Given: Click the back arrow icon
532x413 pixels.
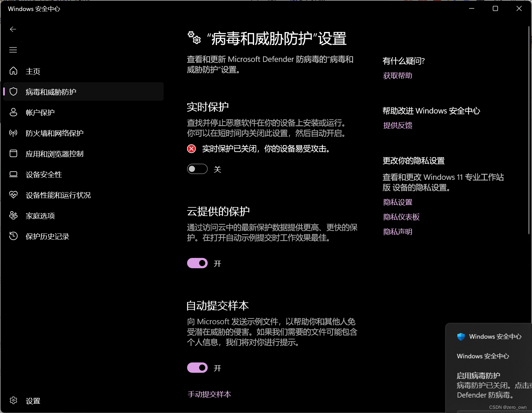Looking at the screenshot, I should 13,29.
